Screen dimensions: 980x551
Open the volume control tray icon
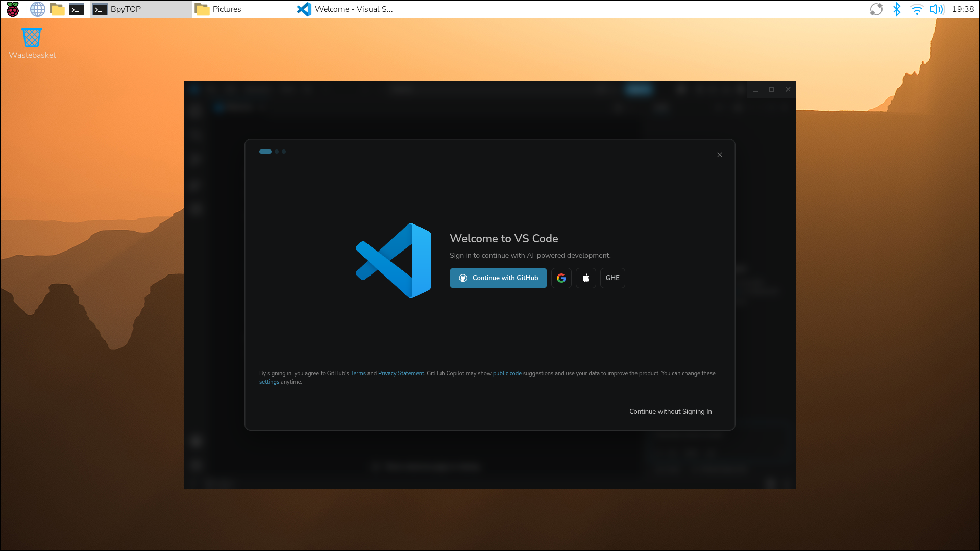pos(937,9)
